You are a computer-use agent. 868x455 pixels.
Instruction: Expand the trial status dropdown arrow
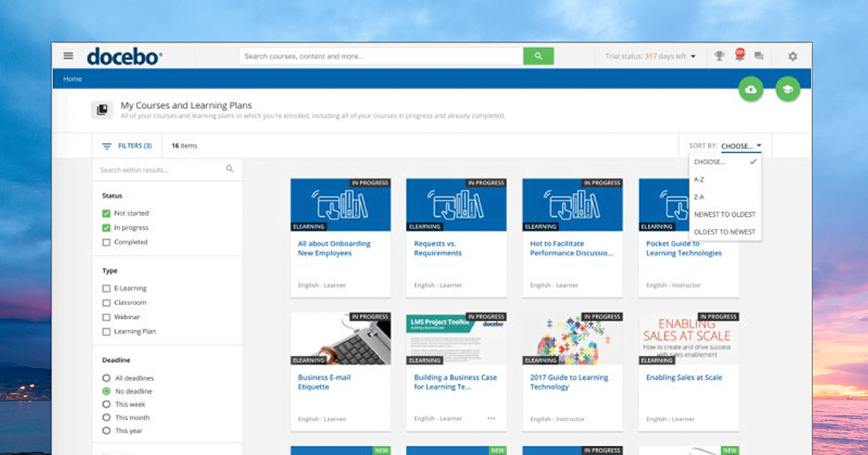click(x=693, y=56)
